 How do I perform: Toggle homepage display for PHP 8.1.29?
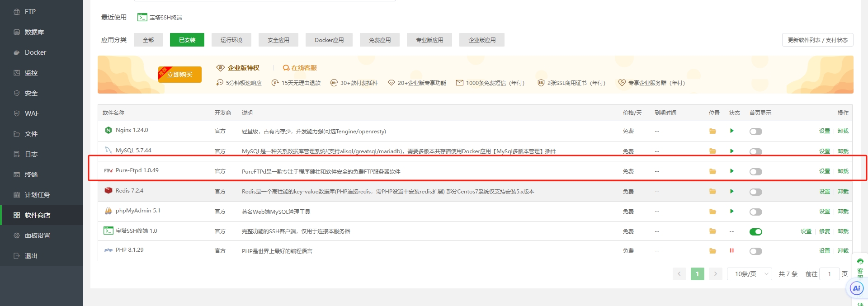point(755,251)
